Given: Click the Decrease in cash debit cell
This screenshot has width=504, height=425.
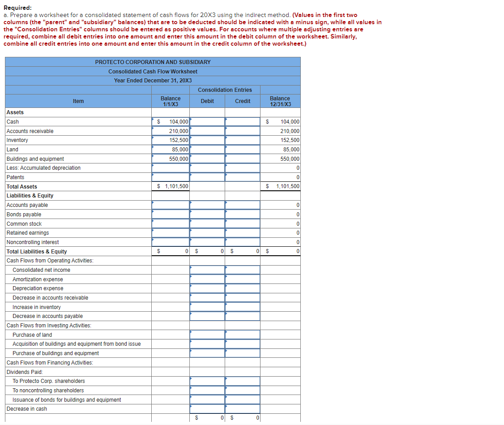Looking at the screenshot, I should pyautogui.click(x=207, y=408).
